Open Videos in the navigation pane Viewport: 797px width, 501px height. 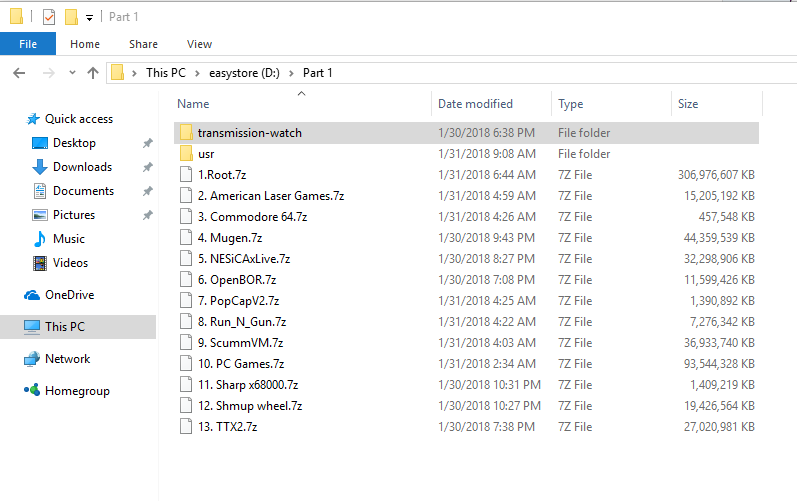70,263
